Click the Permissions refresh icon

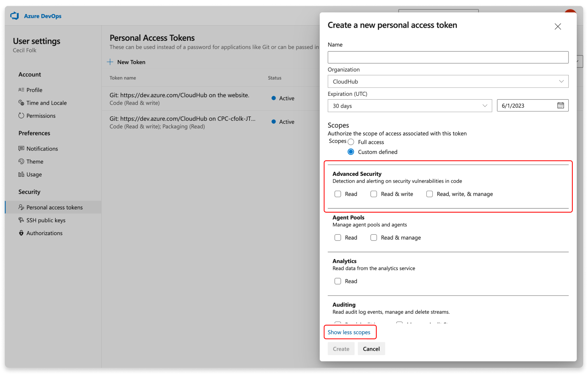coord(21,116)
